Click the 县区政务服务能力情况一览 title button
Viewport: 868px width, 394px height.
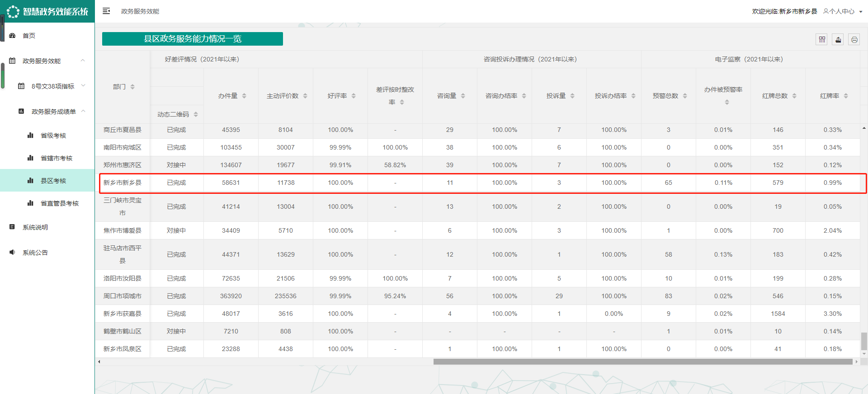[192, 39]
